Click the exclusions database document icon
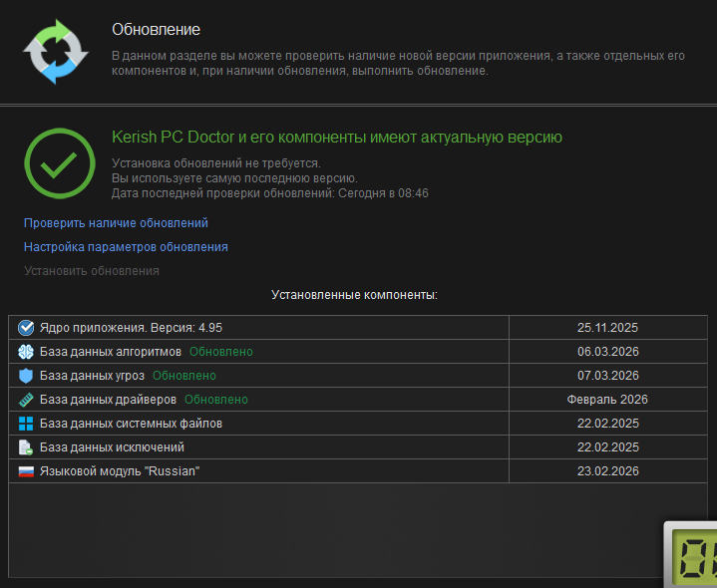Screen dimensions: 717x588 point(26,447)
